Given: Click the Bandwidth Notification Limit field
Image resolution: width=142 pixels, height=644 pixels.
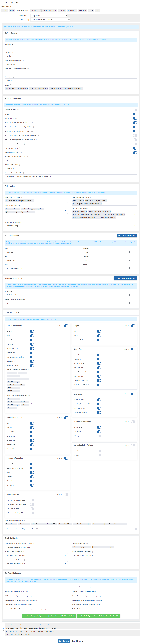Looking at the screenshot, I should click(71, 160).
